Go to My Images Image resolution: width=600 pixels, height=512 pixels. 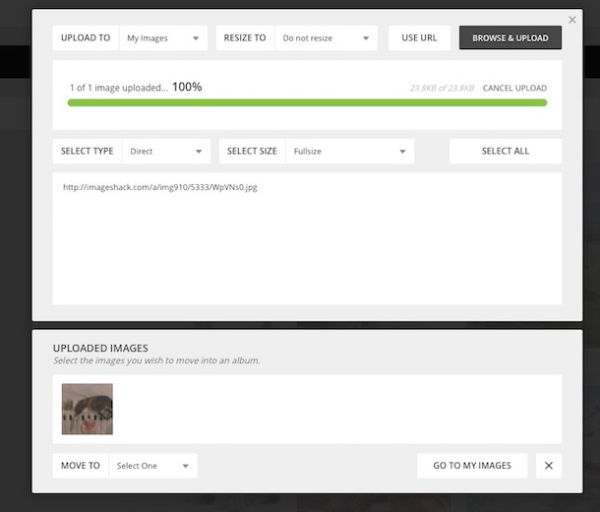click(472, 466)
